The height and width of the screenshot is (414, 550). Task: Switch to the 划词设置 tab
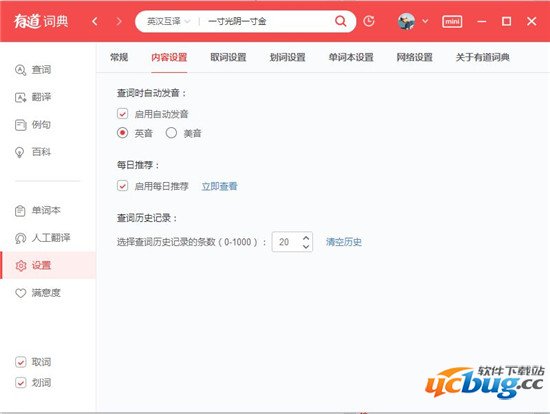point(287,57)
